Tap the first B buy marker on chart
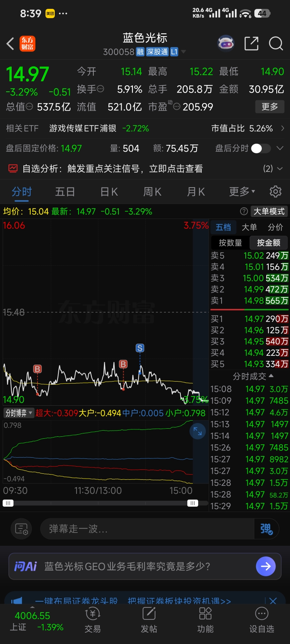Screen dimensions: 290x644 pyautogui.click(x=37, y=369)
